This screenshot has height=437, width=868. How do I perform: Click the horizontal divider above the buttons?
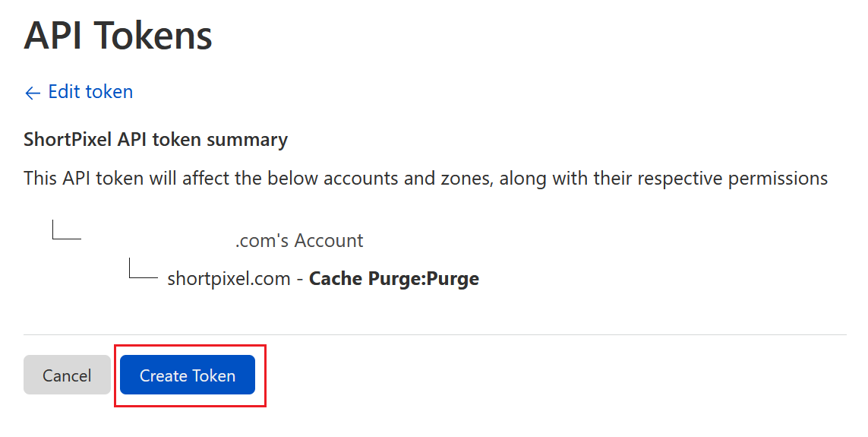pyautogui.click(x=434, y=334)
